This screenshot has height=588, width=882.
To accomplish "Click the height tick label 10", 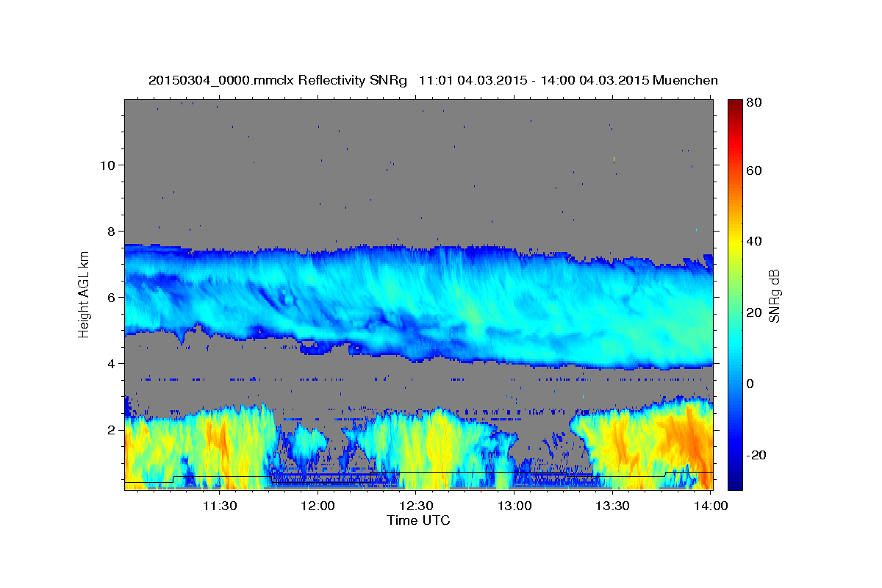I will click(107, 165).
